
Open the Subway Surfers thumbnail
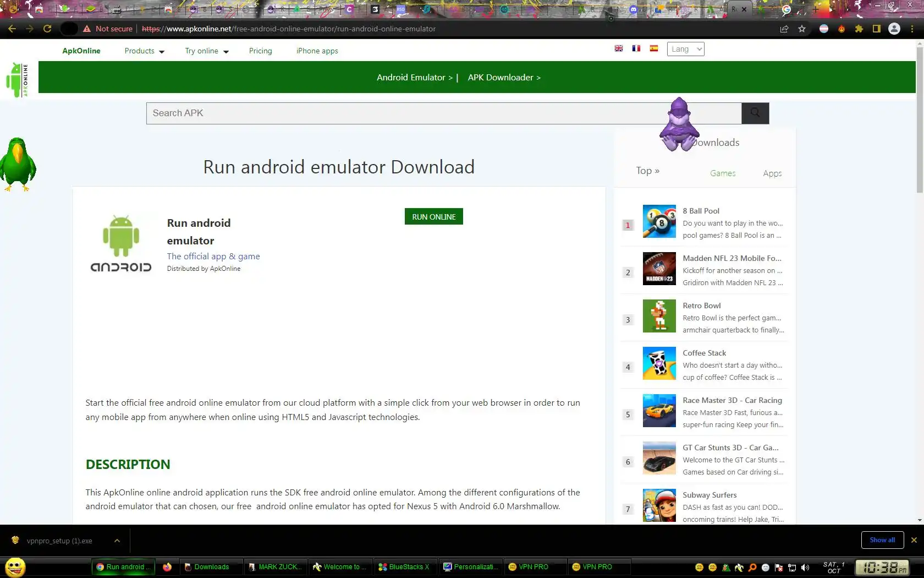(x=659, y=505)
